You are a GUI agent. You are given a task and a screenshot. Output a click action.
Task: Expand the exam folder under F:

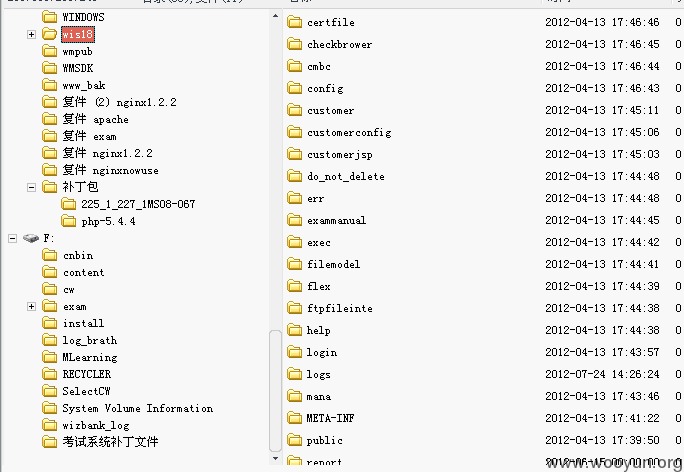coord(31,307)
